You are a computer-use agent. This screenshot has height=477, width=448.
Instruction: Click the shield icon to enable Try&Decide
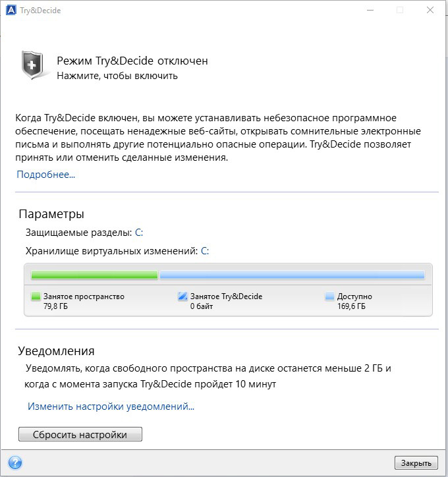point(32,65)
